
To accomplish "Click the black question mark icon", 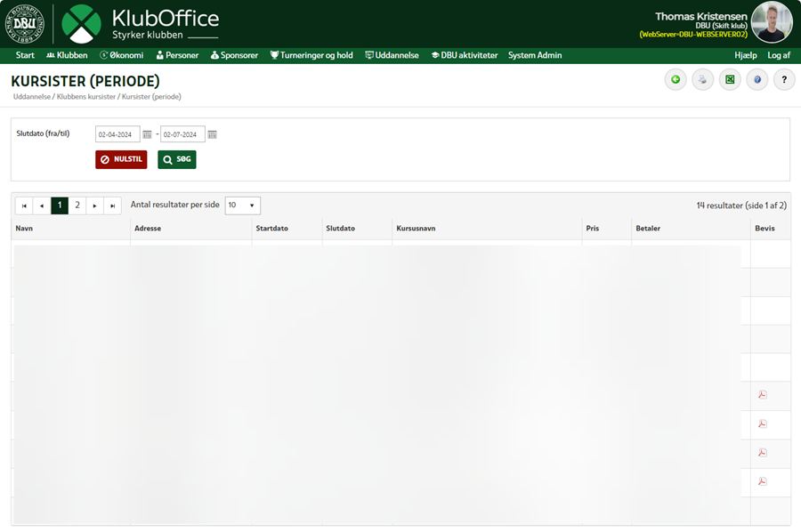I will pyautogui.click(x=784, y=80).
